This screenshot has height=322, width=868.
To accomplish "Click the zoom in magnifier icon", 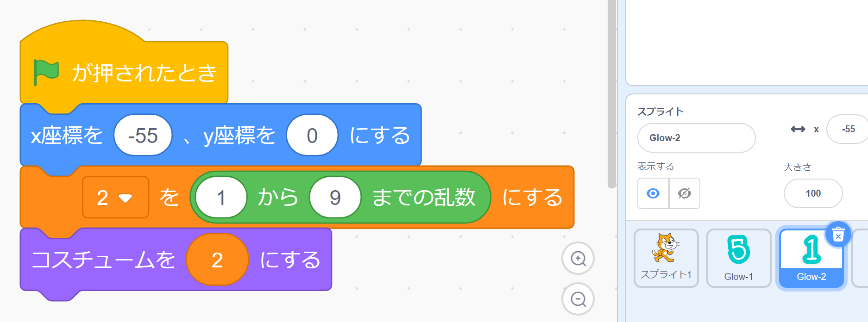I will (578, 258).
